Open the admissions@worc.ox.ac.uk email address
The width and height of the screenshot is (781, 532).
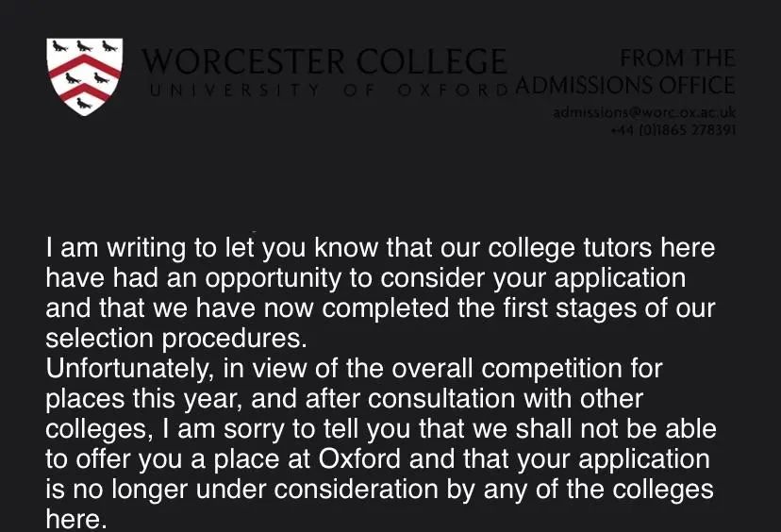coord(644,112)
